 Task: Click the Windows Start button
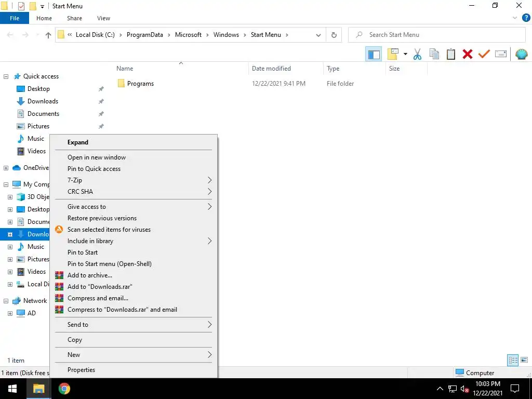coord(12,389)
